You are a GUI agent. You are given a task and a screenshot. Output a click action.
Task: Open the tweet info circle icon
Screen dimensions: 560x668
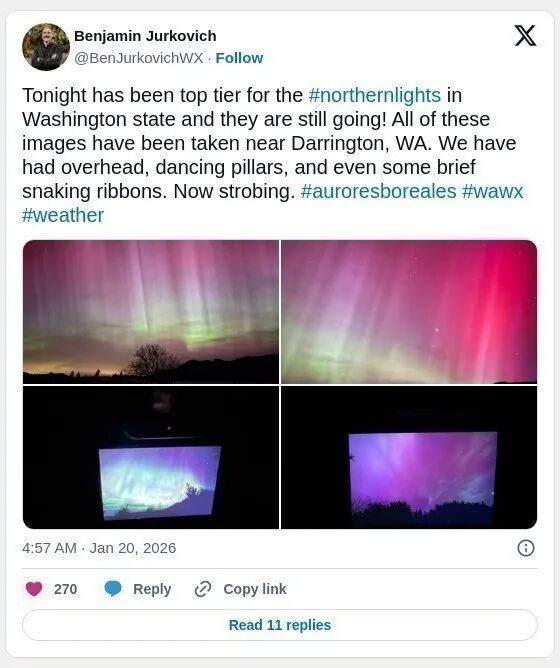[525, 548]
